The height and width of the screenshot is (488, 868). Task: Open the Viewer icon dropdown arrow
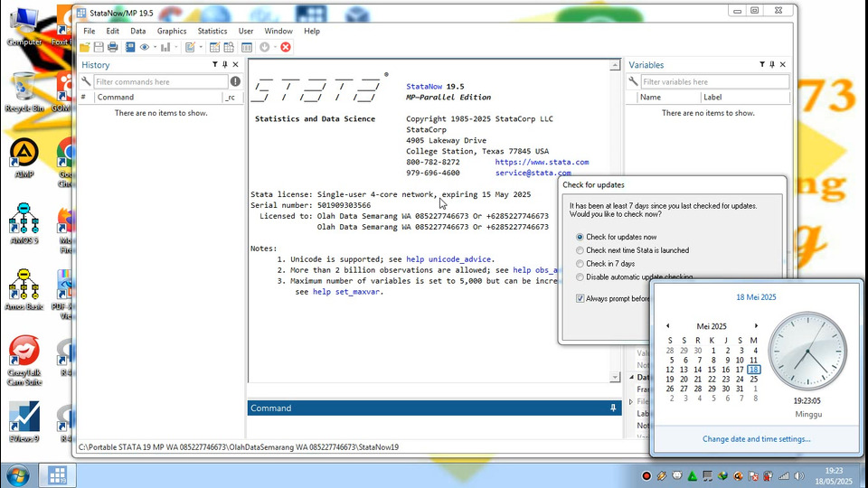pos(155,47)
